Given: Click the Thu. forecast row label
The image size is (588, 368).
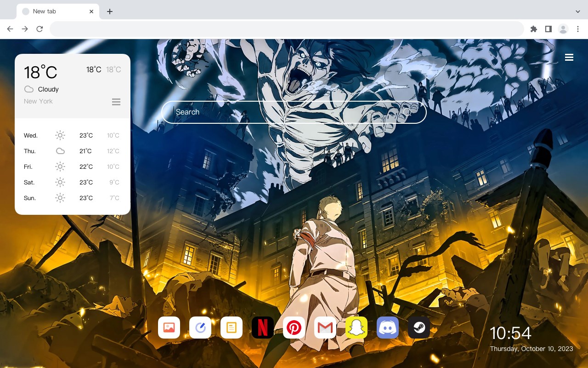Looking at the screenshot, I should (30, 151).
